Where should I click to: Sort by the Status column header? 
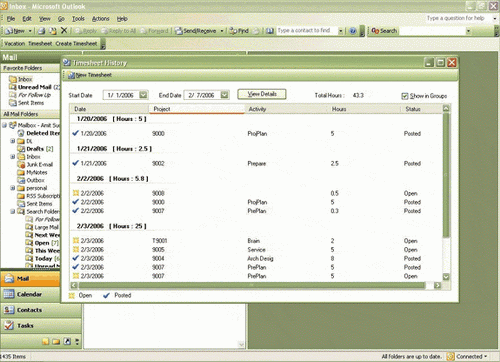click(422, 109)
